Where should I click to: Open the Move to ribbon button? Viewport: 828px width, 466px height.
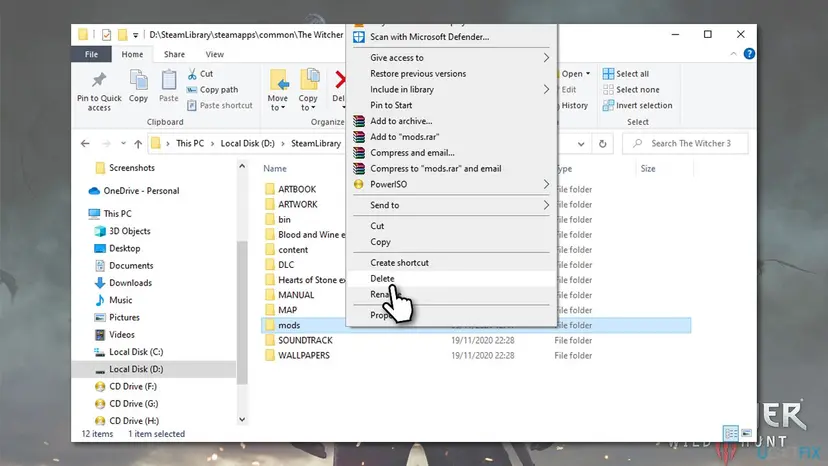coord(277,90)
